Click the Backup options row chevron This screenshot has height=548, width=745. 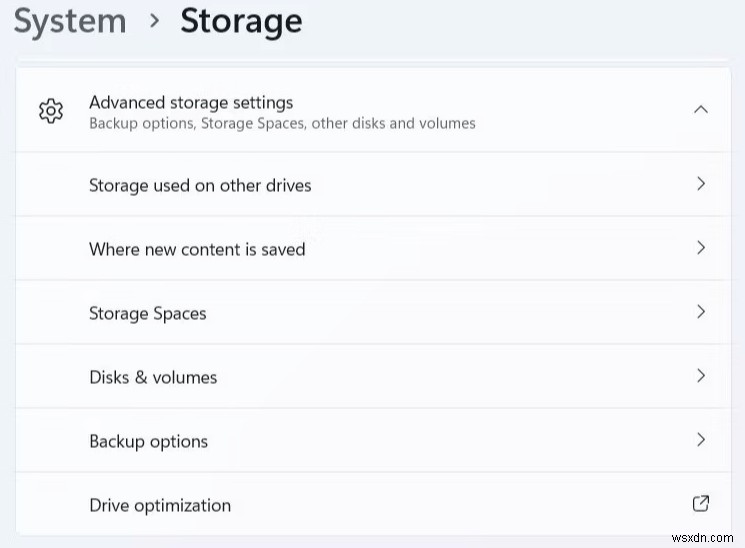pyautogui.click(x=701, y=440)
